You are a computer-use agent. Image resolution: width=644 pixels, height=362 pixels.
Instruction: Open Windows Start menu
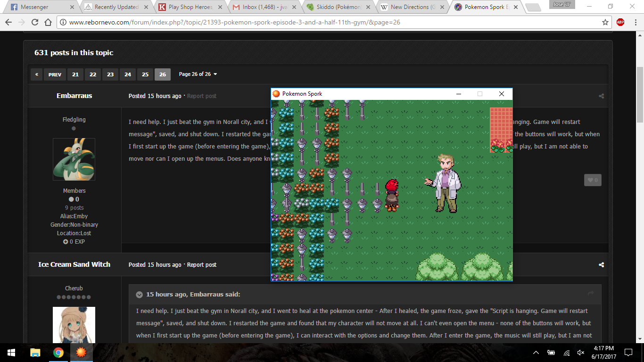[x=11, y=352]
